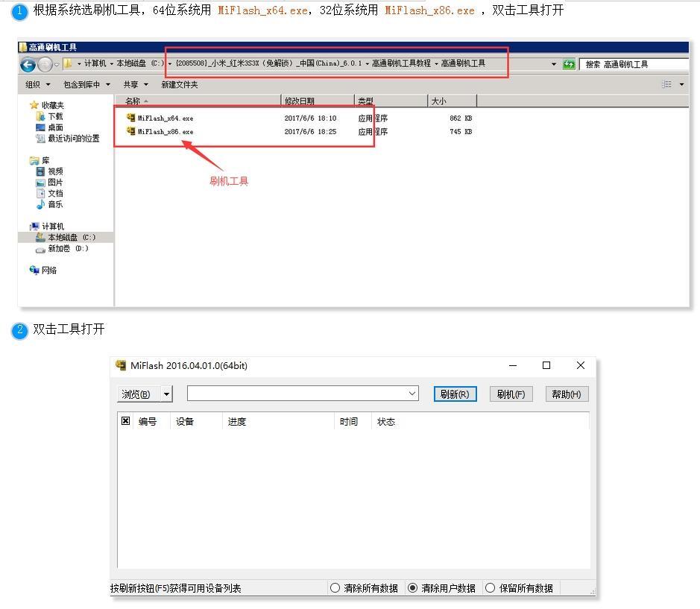Click the Music library icon
This screenshot has height=609, width=700.
click(41, 204)
